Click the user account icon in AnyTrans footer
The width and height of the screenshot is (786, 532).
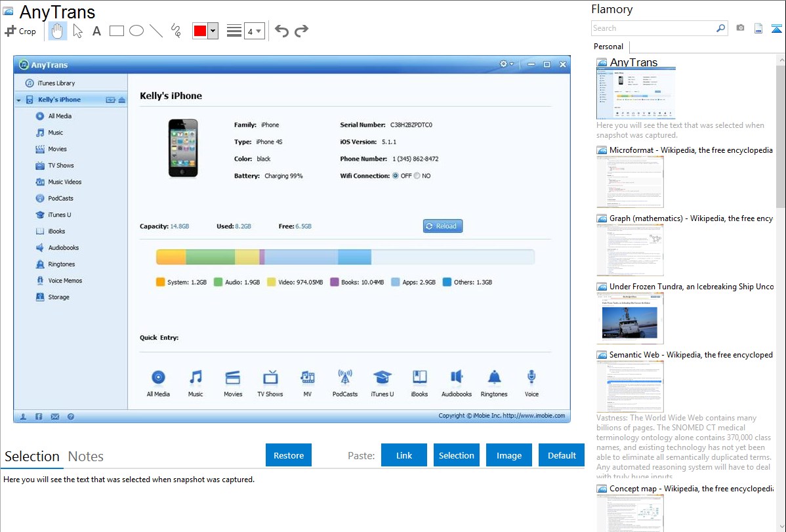point(23,417)
